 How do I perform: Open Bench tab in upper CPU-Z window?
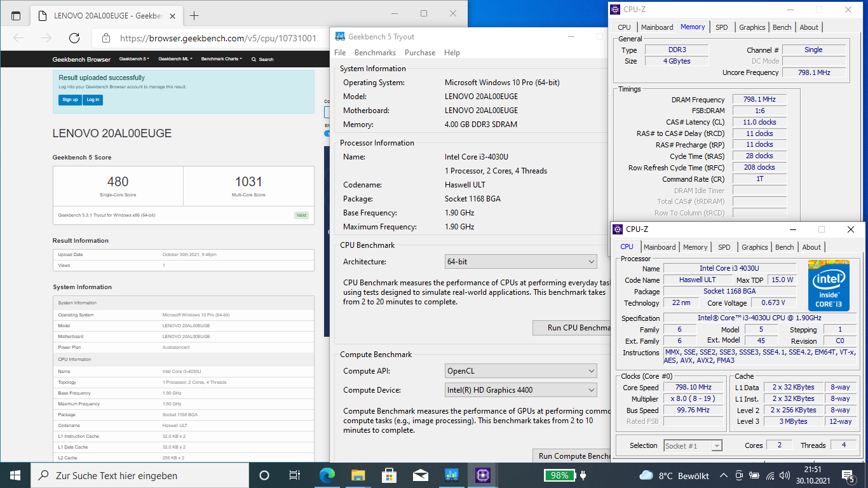pyautogui.click(x=782, y=27)
